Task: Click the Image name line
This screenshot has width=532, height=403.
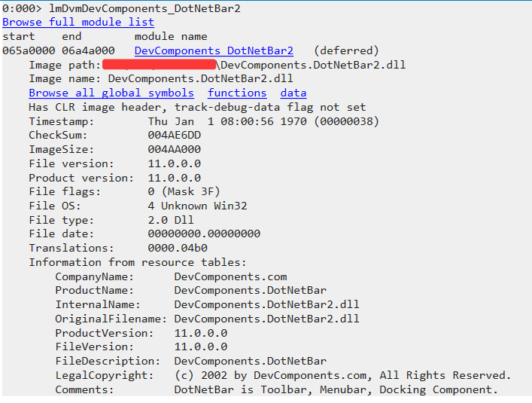Action: pos(161,79)
